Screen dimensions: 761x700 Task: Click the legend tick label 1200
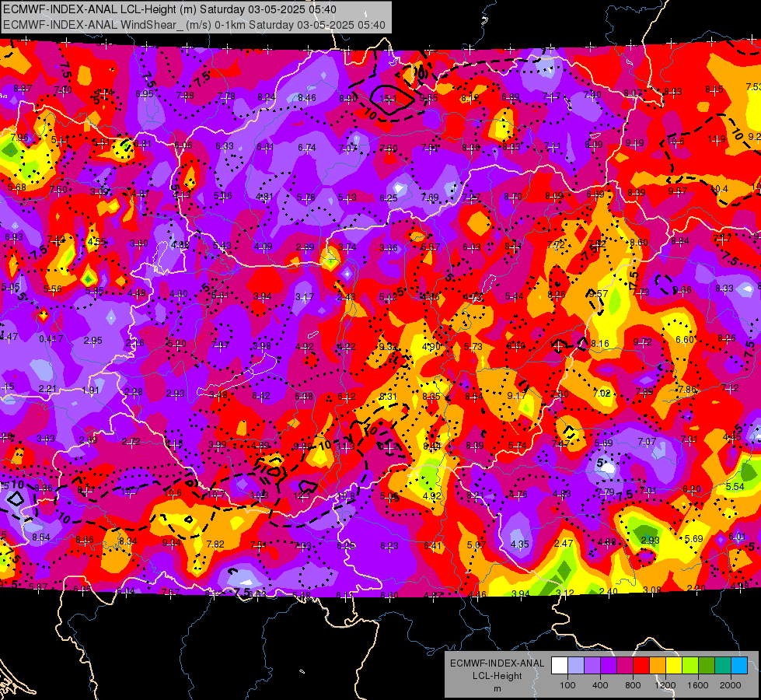point(665,685)
